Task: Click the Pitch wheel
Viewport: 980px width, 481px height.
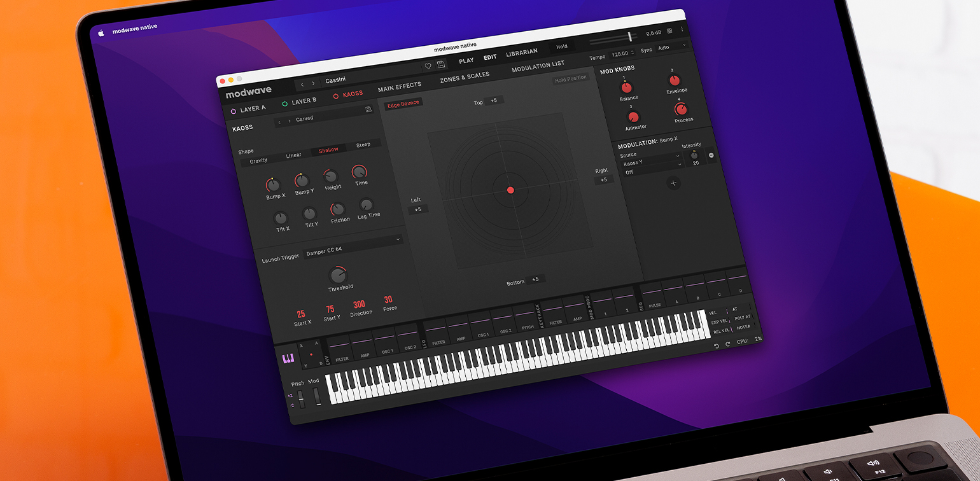Action: pos(301,399)
